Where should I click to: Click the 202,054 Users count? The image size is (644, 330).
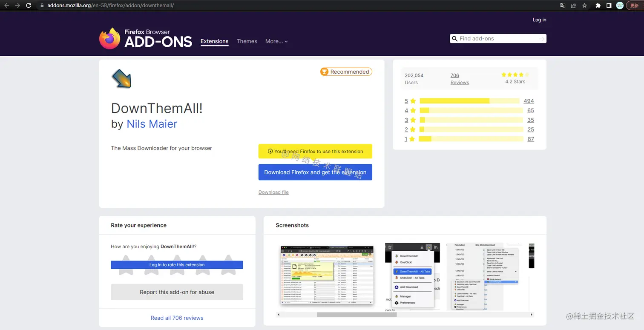tap(414, 79)
